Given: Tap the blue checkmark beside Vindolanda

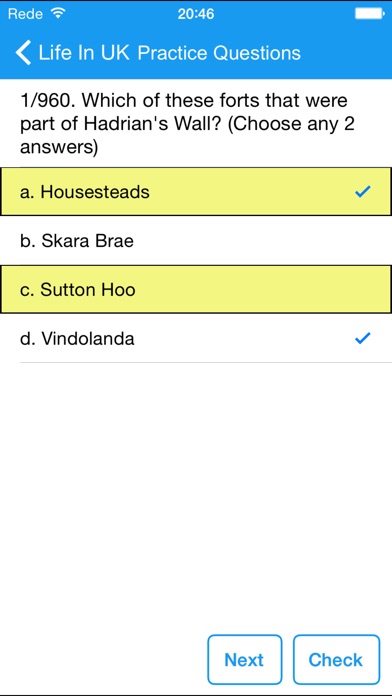Looking at the screenshot, I should (x=363, y=339).
